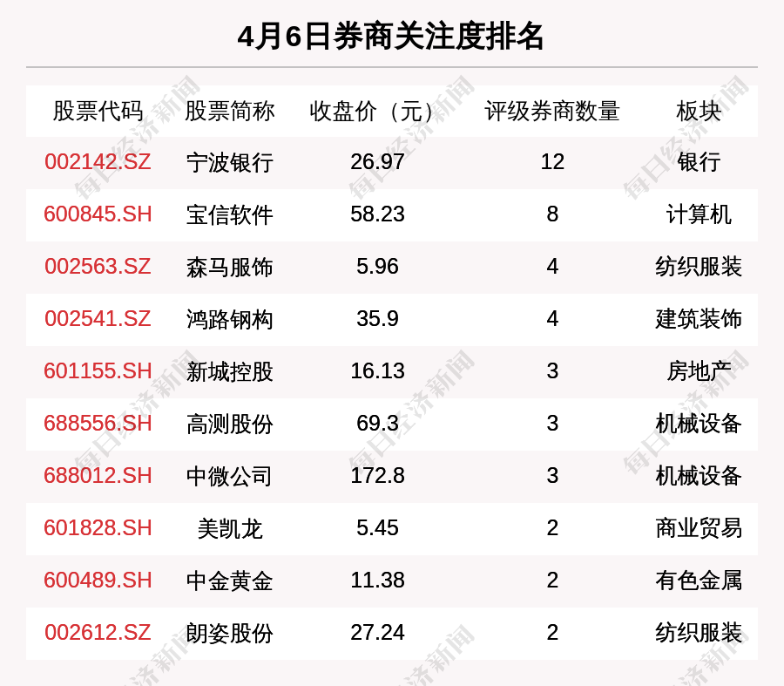This screenshot has width=784, height=686.
Task: Open stock code 688556.SH
Action: pos(98,424)
